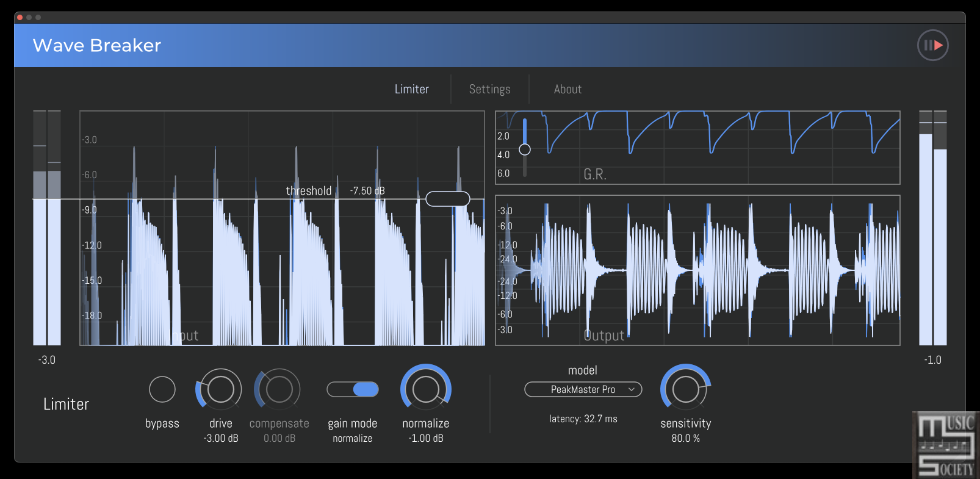Screen dimensions: 980x479
Task: Toggle the gain mode switch
Action: click(353, 389)
